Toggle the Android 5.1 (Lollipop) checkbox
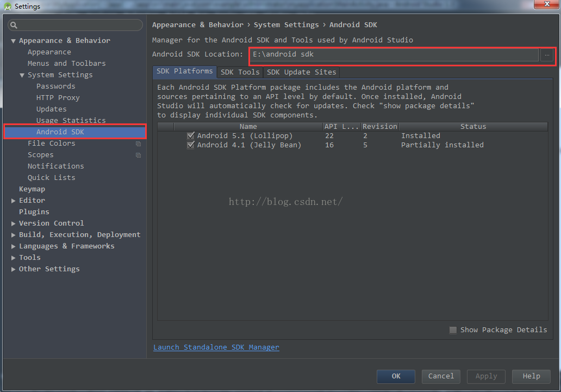Screen dimensions: 561x392 [191, 136]
